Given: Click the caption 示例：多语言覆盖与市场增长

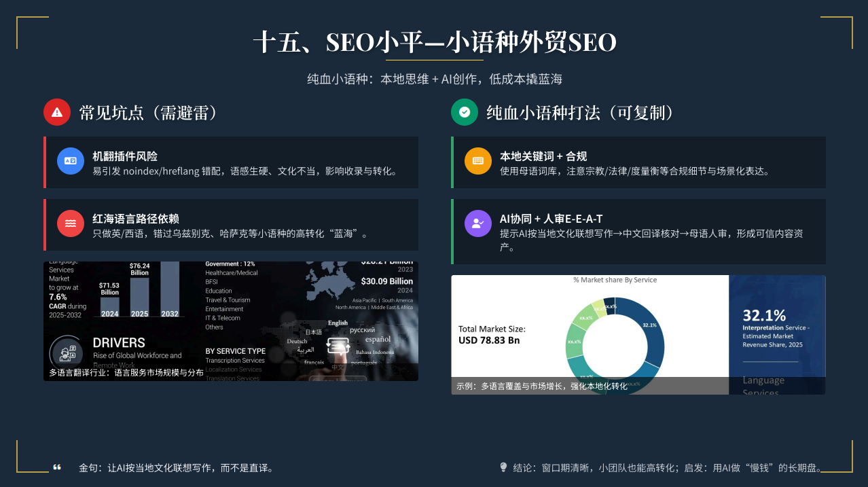Looking at the screenshot, I should [x=542, y=386].
